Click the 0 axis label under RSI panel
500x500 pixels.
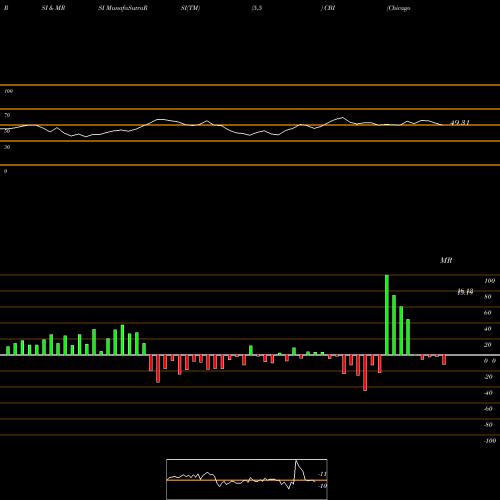(x=5, y=171)
